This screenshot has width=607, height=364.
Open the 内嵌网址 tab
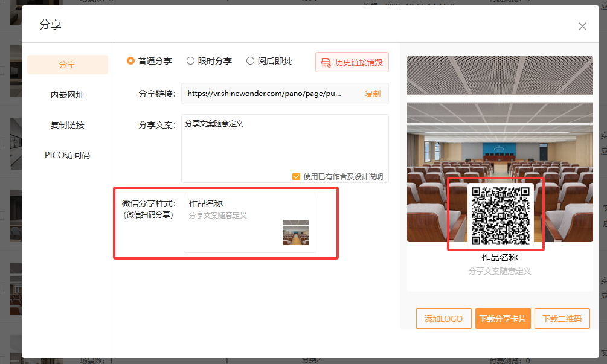(x=68, y=95)
